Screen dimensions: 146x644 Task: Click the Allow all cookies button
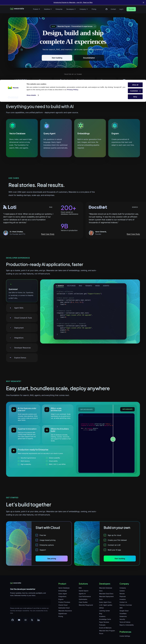pyautogui.click(x=135, y=85)
